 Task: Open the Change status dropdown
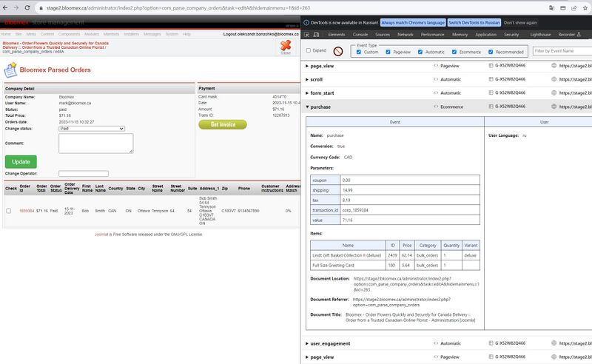click(x=92, y=129)
